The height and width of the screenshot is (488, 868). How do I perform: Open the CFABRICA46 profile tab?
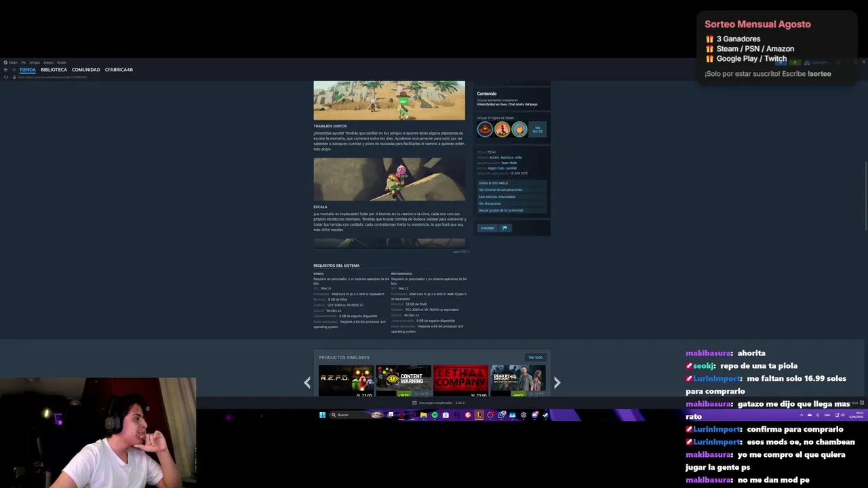coord(119,70)
